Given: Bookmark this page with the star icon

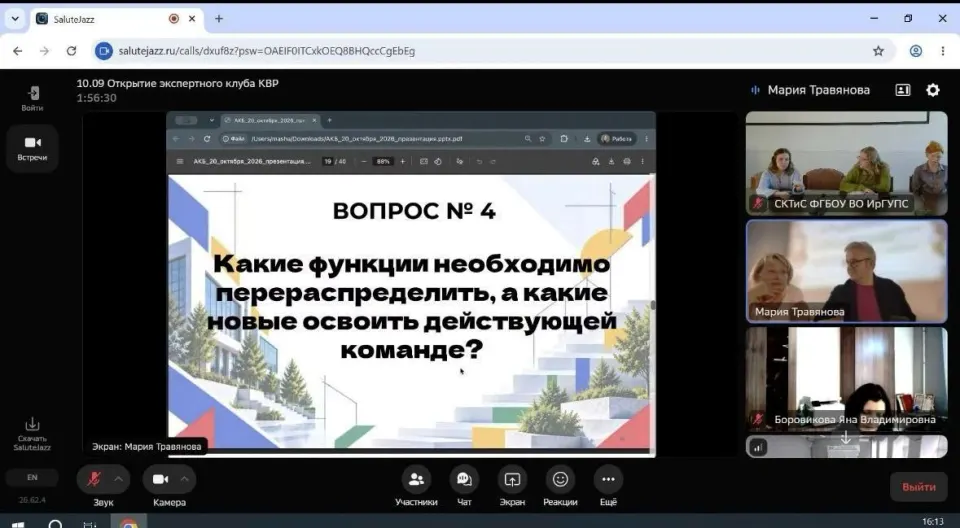Looking at the screenshot, I should click(x=879, y=51).
